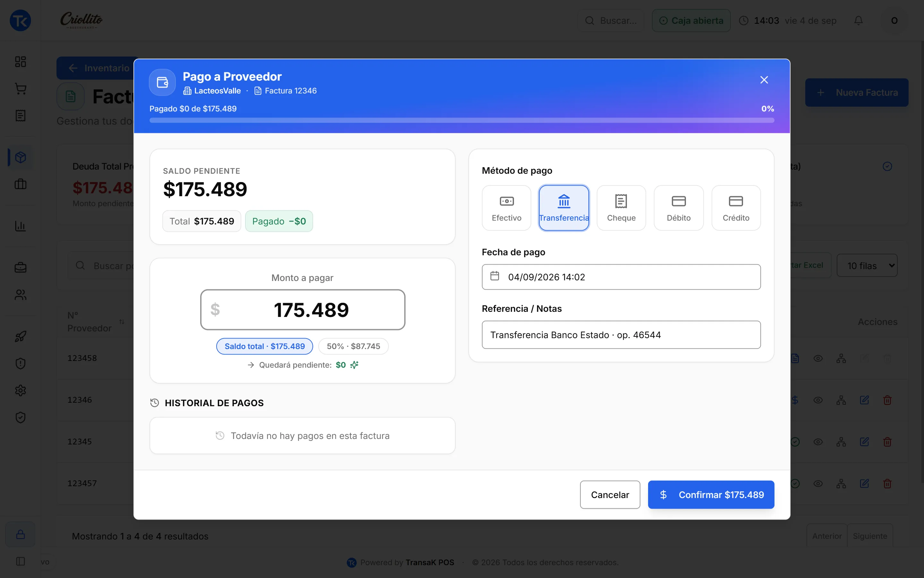Screen dimensions: 924x578
Task: Click the TransaK logo icon
Action: pos(20,20)
